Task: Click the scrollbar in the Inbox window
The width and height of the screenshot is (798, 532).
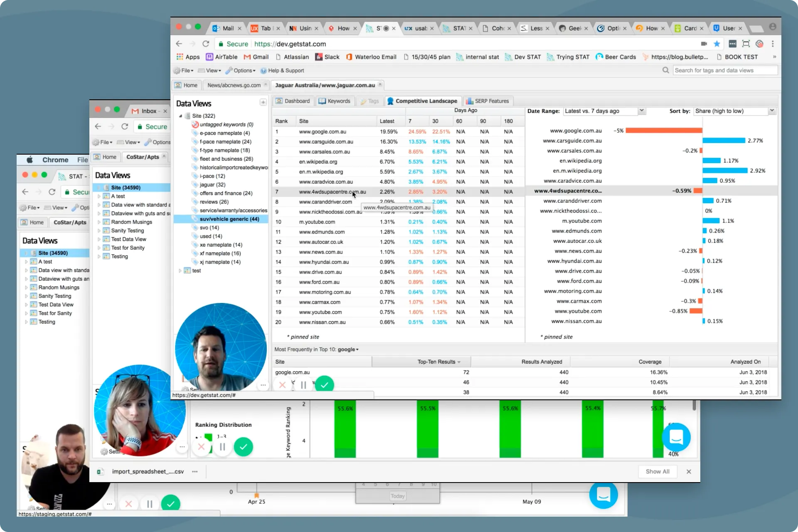Action: (x=694, y=405)
